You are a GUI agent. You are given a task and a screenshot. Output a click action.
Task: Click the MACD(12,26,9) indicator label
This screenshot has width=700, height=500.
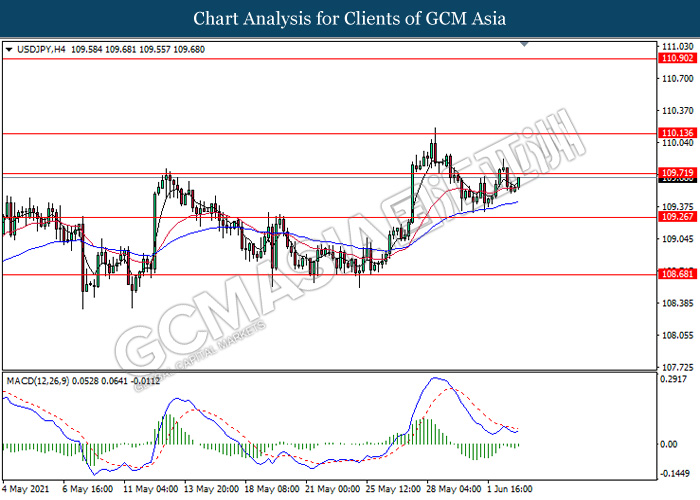tap(38, 381)
